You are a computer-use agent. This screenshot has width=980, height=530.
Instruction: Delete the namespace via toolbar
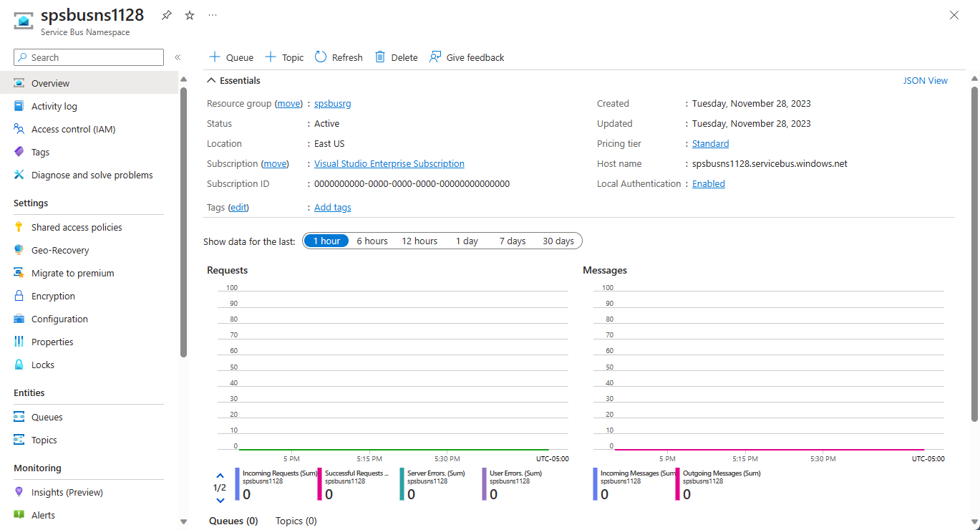tap(396, 57)
